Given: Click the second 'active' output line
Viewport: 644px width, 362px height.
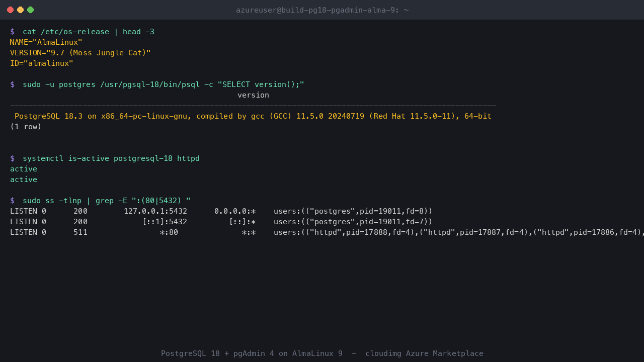Looking at the screenshot, I should coord(24,179).
